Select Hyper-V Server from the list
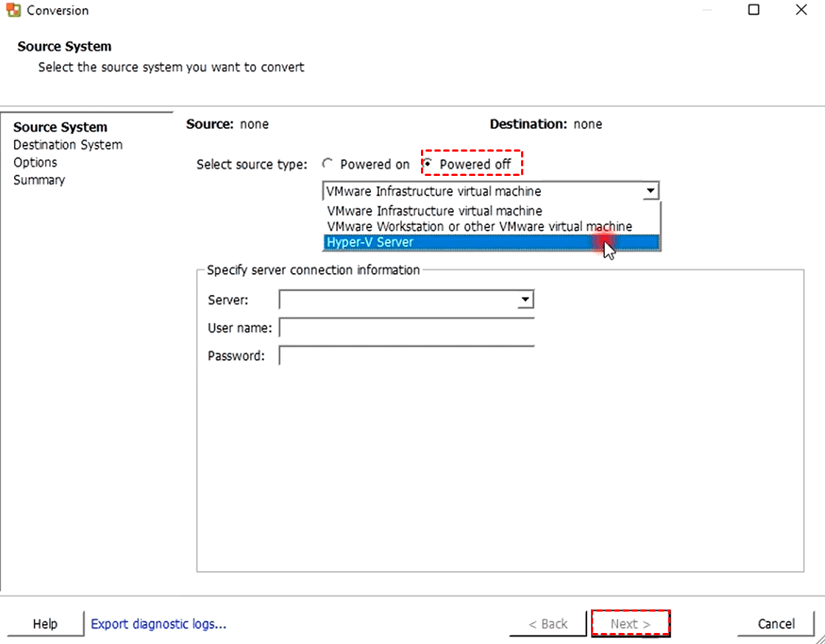The width and height of the screenshot is (825, 644). point(370,242)
